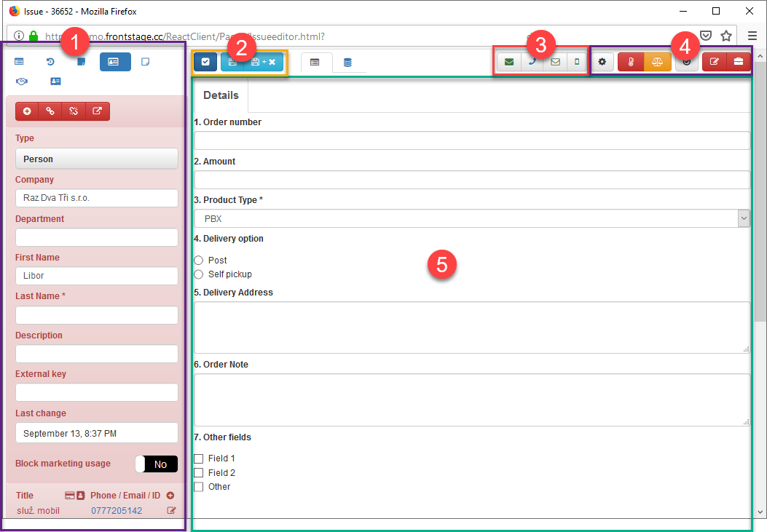
Task: Select the Post delivery option
Action: (199, 261)
